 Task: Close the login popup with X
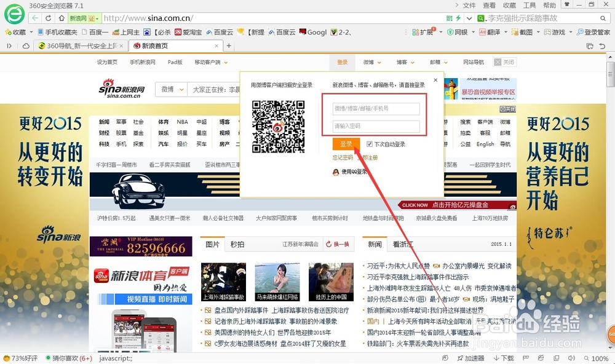point(435,80)
